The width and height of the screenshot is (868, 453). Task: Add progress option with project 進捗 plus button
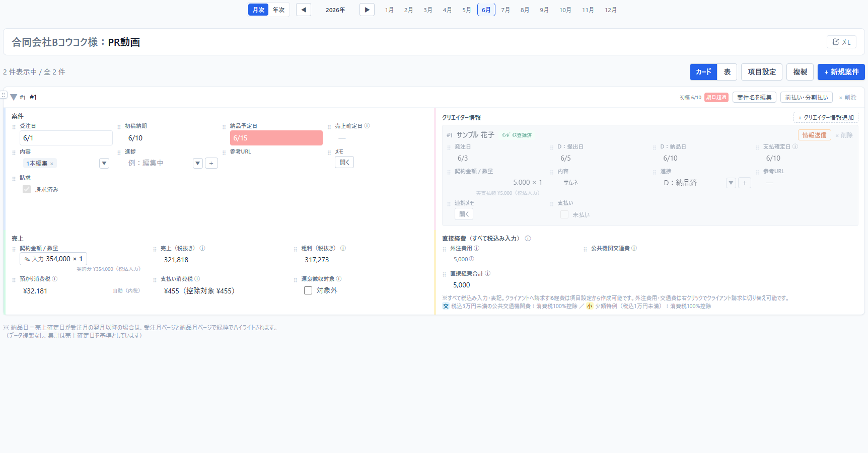(211, 163)
